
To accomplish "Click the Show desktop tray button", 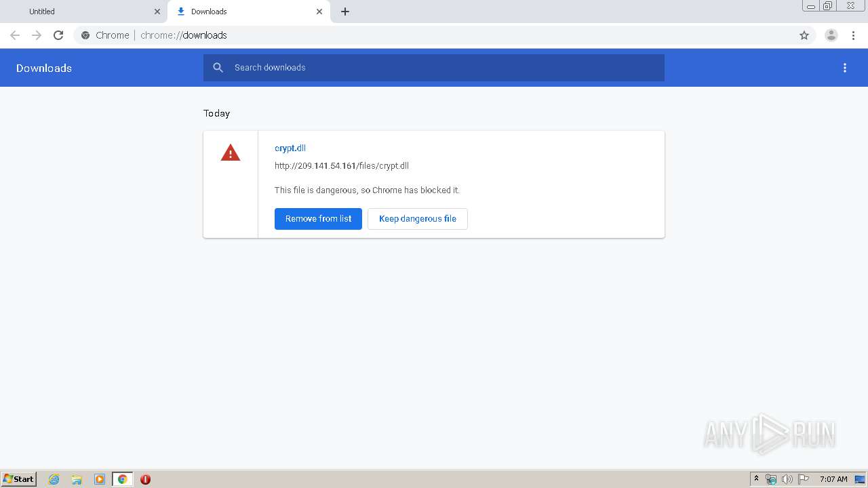I will [x=860, y=479].
